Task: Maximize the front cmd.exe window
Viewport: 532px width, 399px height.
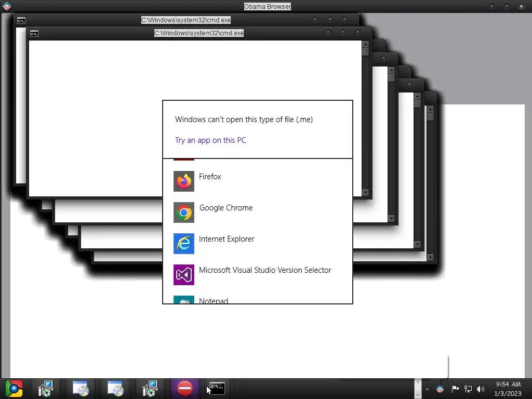Action: pos(343,33)
